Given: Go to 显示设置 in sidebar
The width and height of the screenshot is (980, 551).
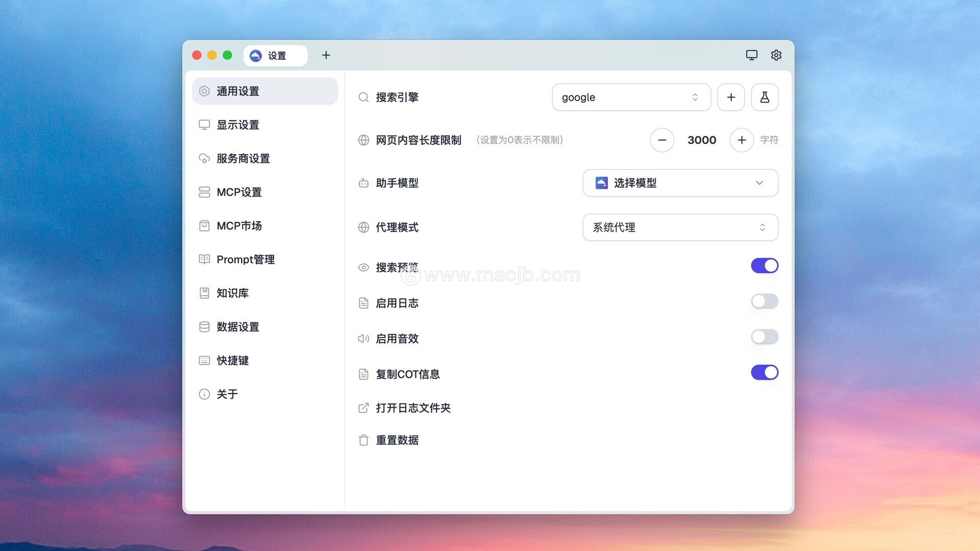Looking at the screenshot, I should tap(238, 125).
